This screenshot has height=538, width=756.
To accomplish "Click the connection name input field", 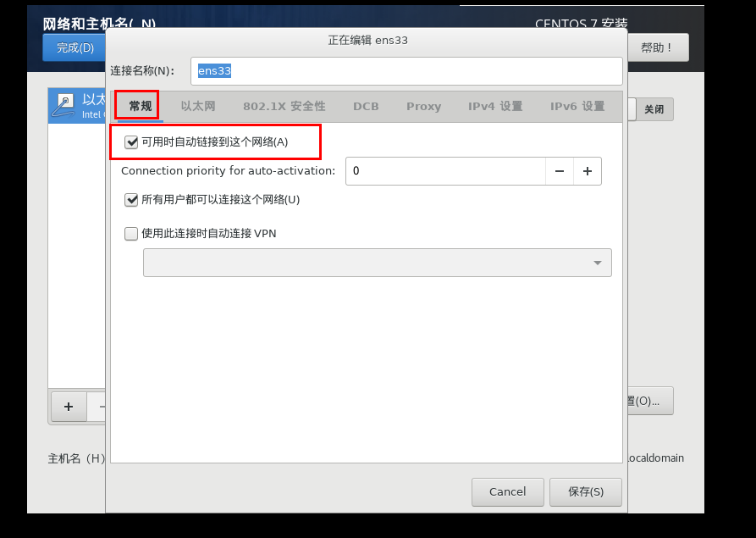I will 406,71.
